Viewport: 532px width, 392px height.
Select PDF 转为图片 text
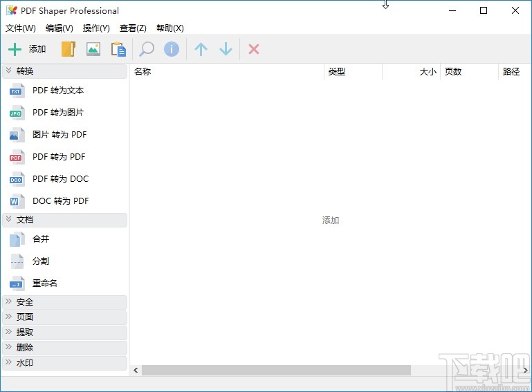click(58, 113)
